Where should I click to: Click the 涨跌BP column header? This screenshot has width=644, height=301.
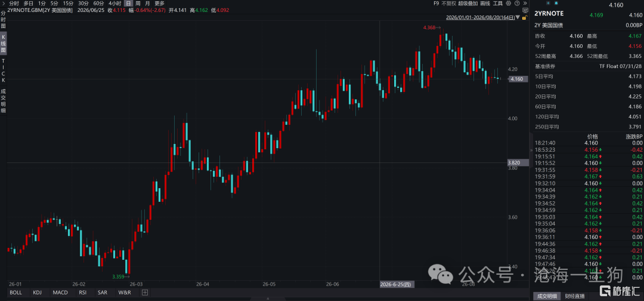[x=633, y=137]
